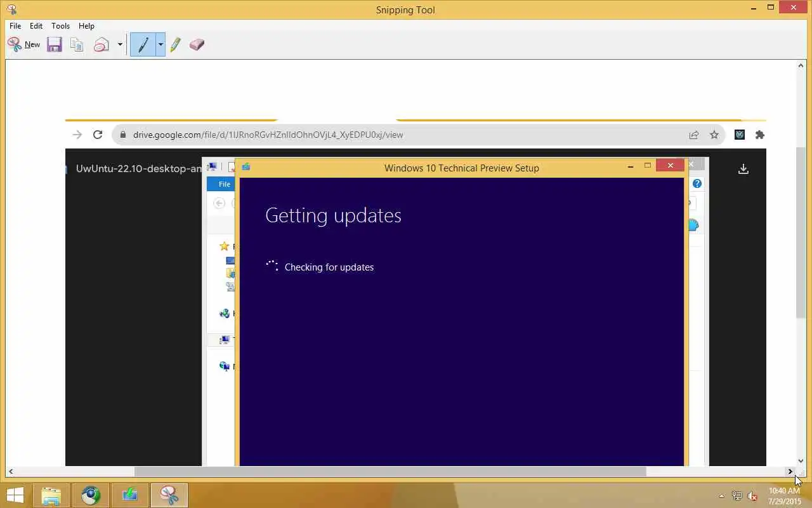Click the muted volume tray icon

(753, 496)
